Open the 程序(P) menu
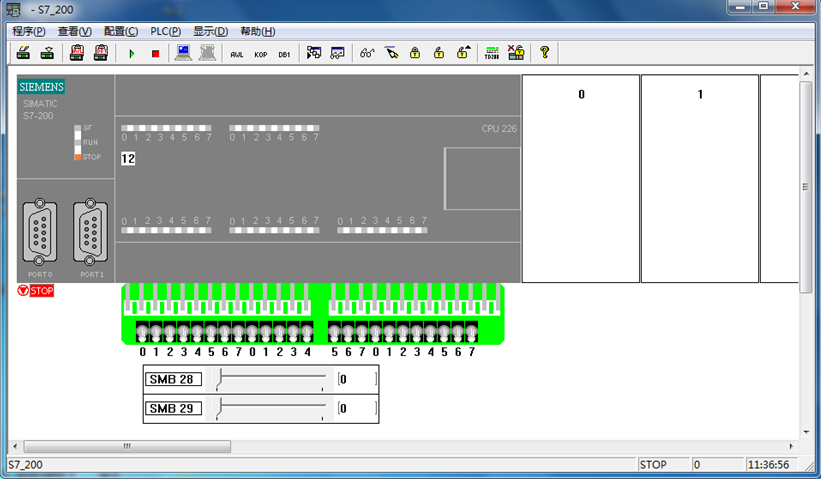Viewport: 829px width, 481px height. point(29,31)
